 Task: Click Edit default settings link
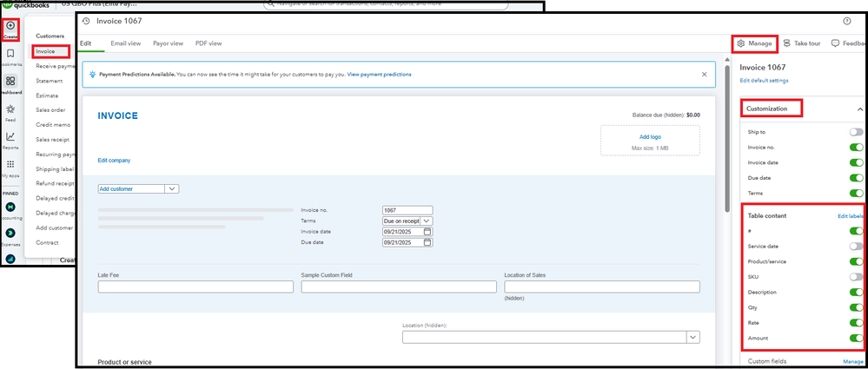pos(764,80)
